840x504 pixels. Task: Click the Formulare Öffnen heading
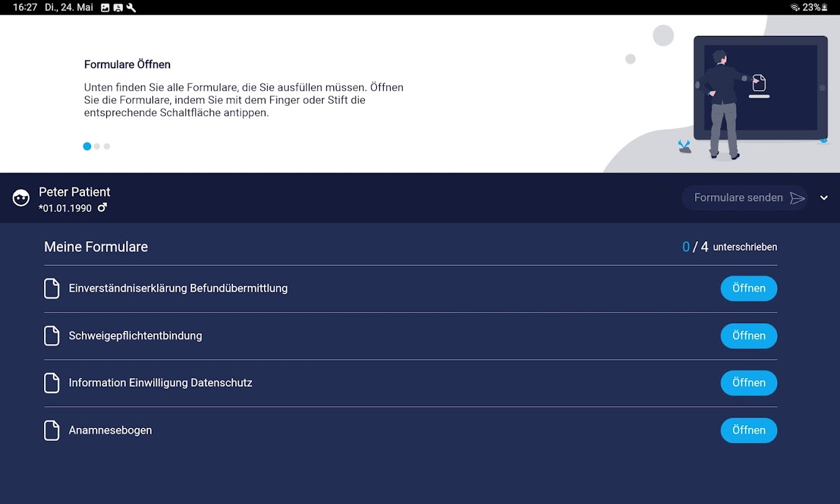point(127,64)
